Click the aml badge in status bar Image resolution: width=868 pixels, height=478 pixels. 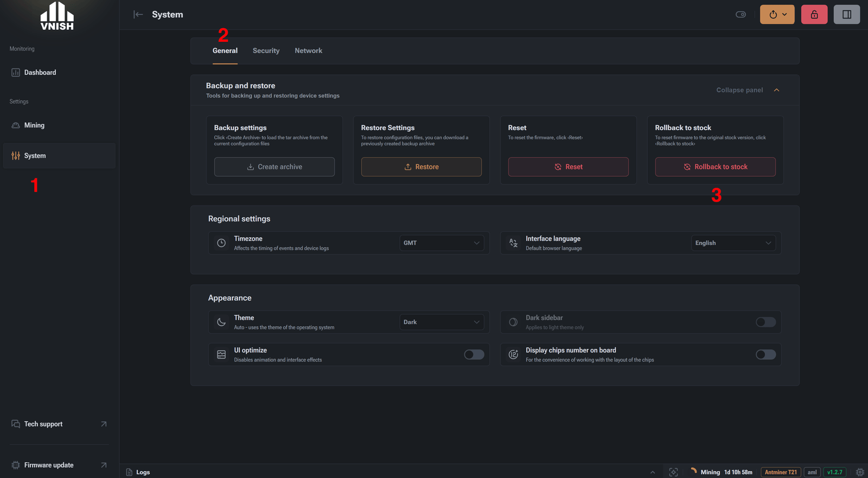[x=812, y=472]
